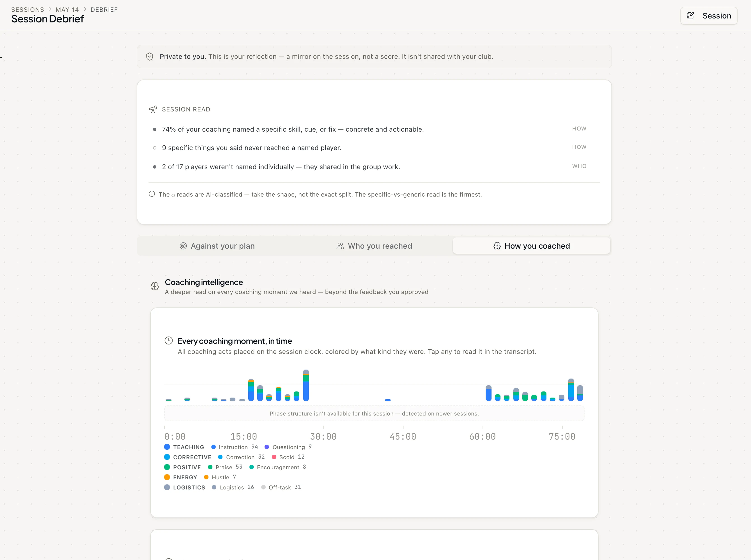Image resolution: width=751 pixels, height=560 pixels.
Task: Expand the HOW tag on 9 specific things line
Action: (579, 147)
